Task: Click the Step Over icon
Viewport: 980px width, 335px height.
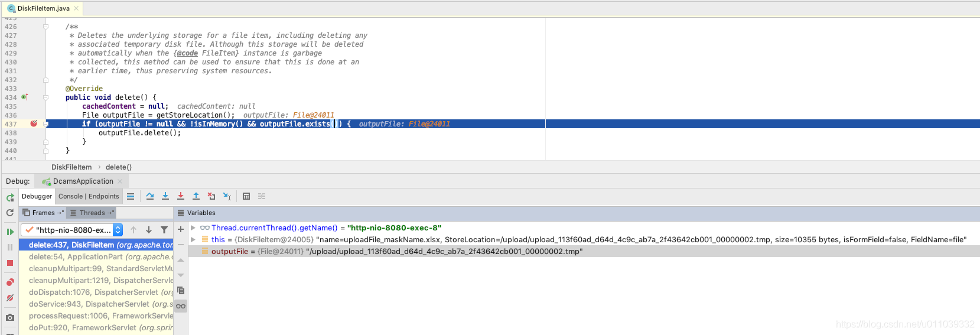Action: pos(150,196)
